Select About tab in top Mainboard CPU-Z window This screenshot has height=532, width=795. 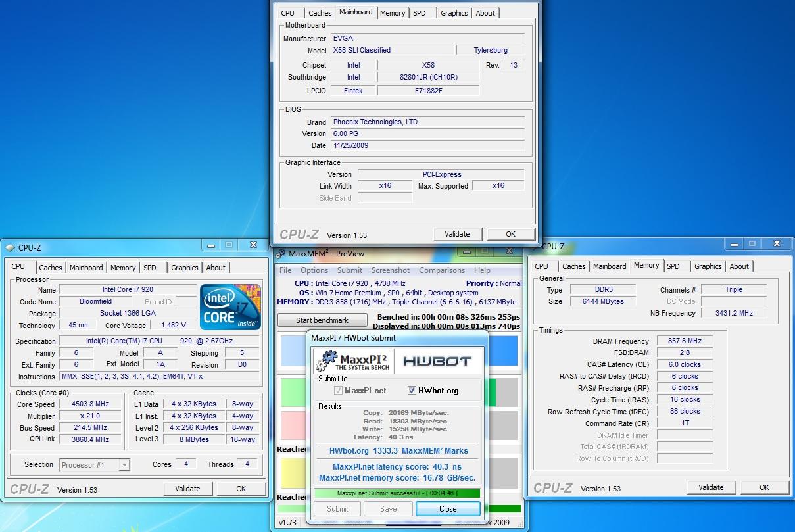(x=485, y=13)
